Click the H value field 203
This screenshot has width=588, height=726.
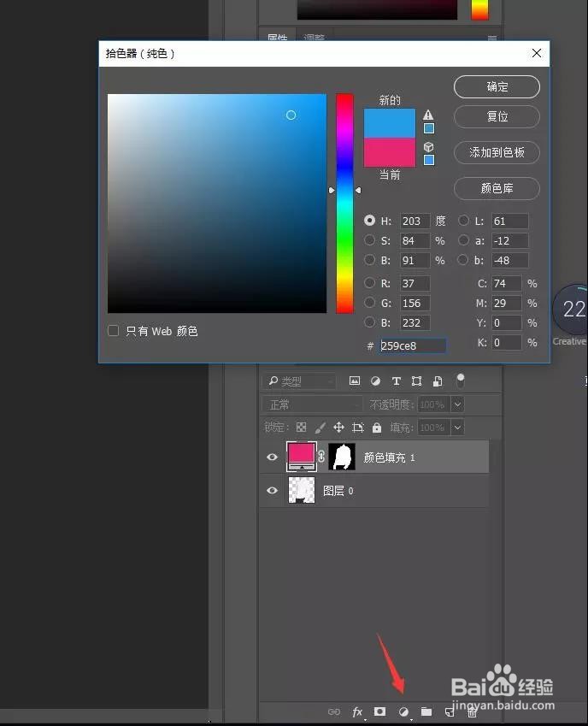[x=415, y=221]
